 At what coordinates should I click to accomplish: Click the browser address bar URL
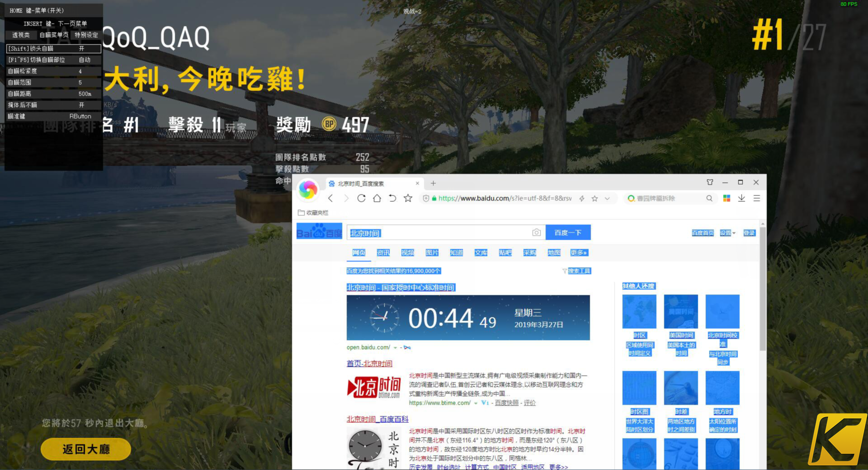tap(505, 198)
